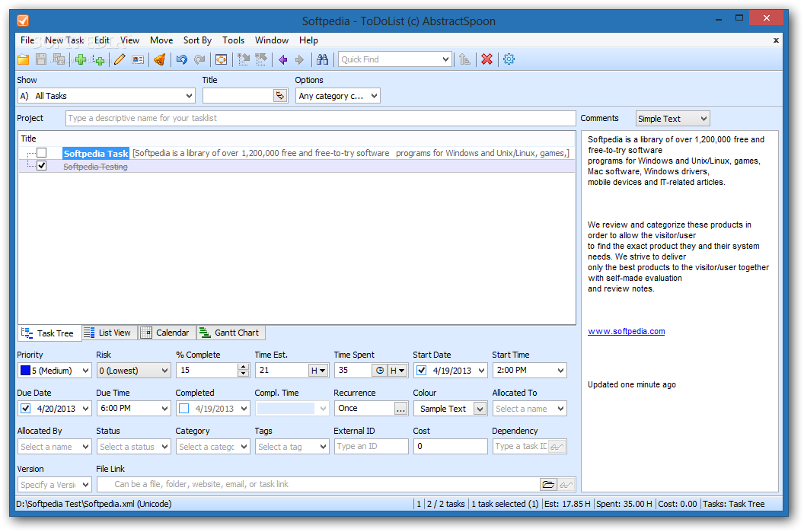The height and width of the screenshot is (532, 804).
Task: Click the Project name input field
Action: pos(321,118)
